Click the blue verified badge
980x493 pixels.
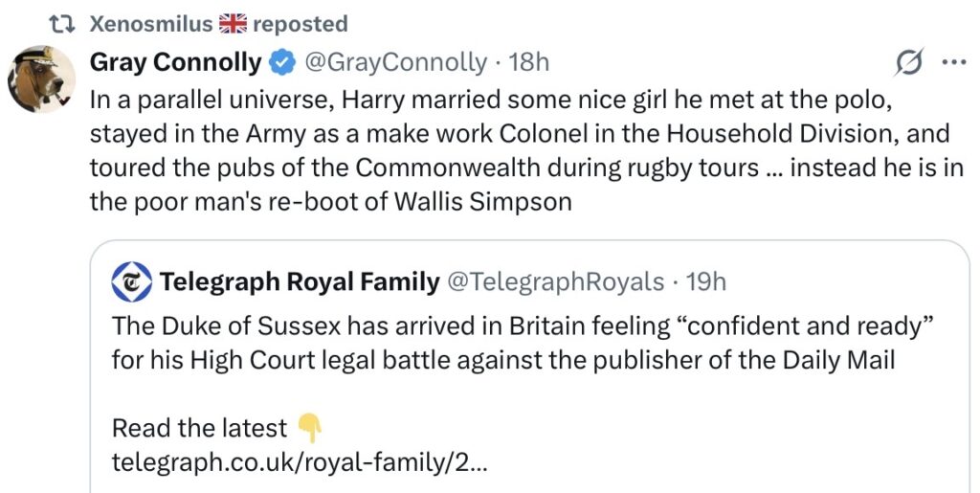coord(280,63)
